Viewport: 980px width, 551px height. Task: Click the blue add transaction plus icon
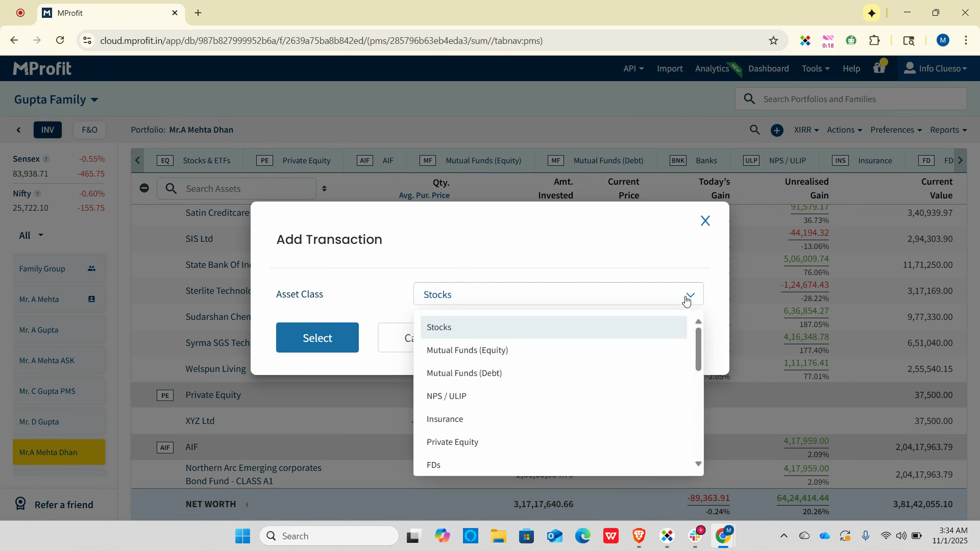pos(776,131)
